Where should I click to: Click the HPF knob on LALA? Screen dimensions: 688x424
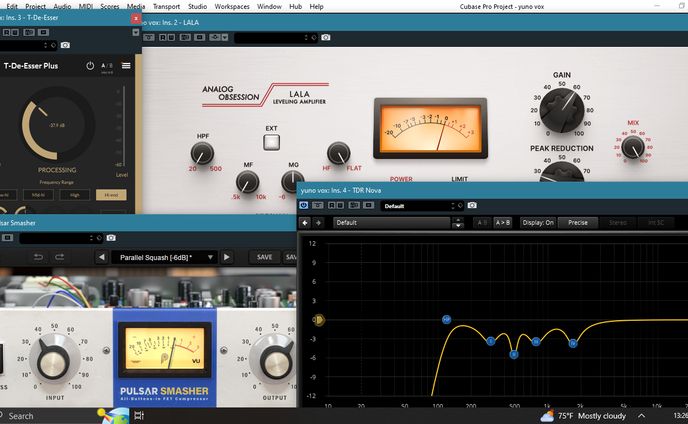pos(202,154)
